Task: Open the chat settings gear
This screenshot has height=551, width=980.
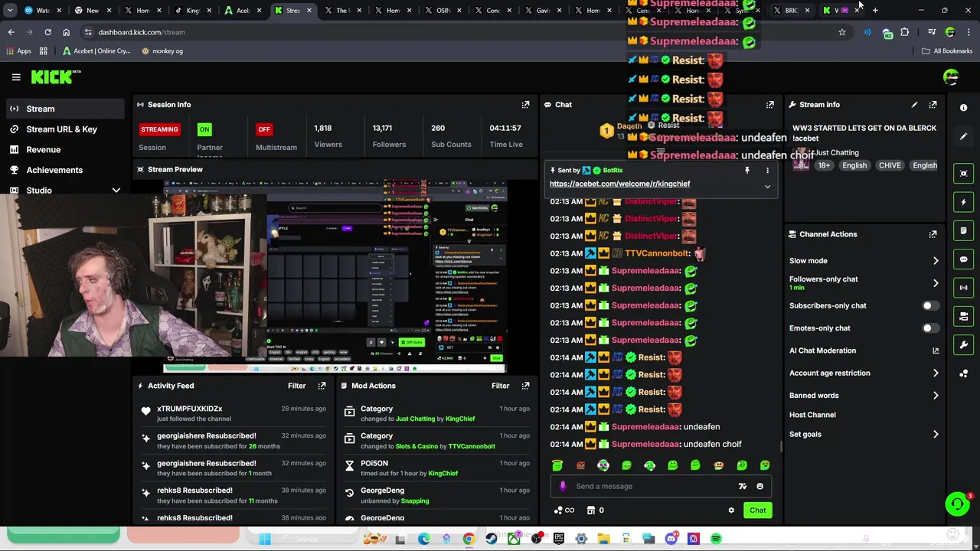Action: [731, 510]
